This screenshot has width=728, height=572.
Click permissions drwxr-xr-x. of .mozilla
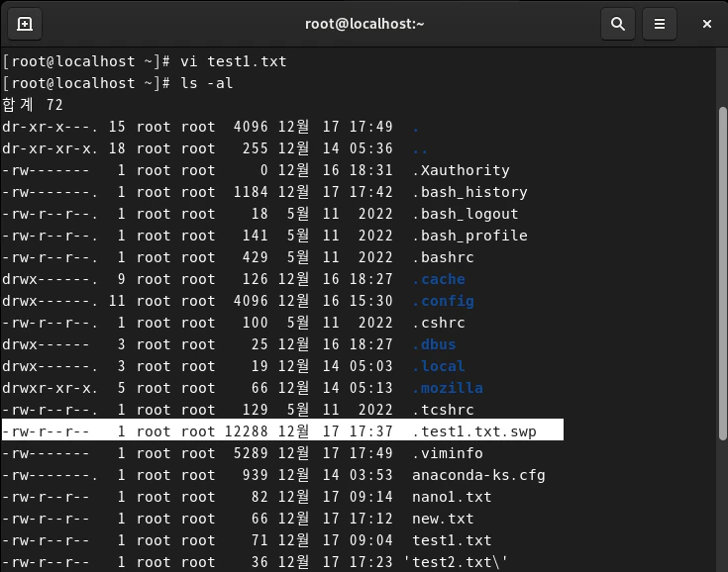pos(51,388)
